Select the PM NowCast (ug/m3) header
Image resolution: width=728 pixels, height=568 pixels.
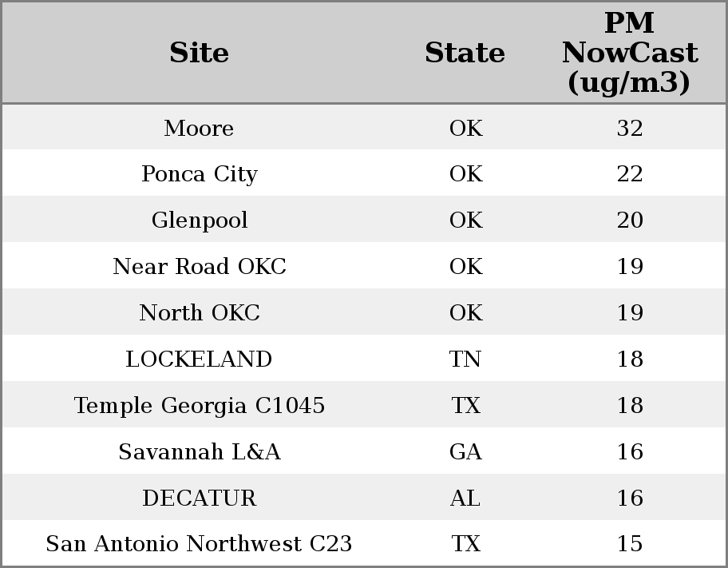click(x=629, y=53)
